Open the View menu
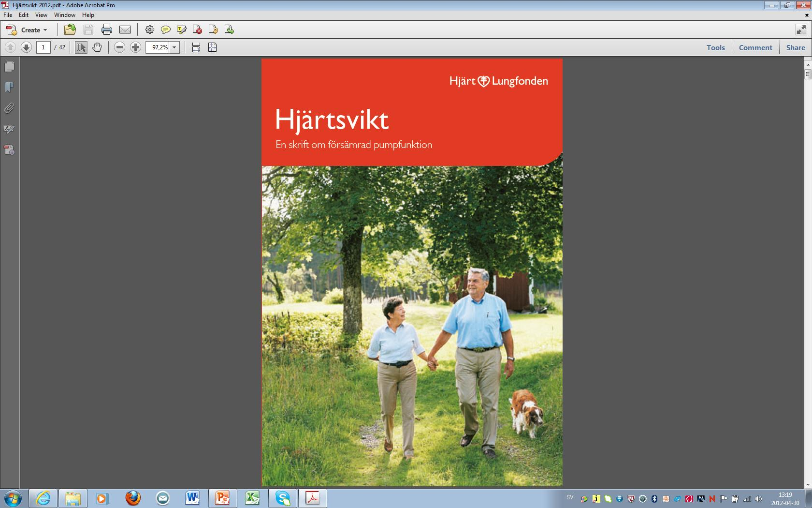The width and height of the screenshot is (812, 508). tap(41, 15)
